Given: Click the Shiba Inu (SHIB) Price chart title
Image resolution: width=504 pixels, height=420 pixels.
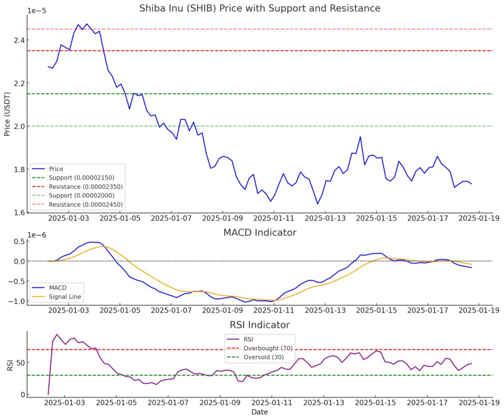Looking at the screenshot, I should tap(260, 8).
